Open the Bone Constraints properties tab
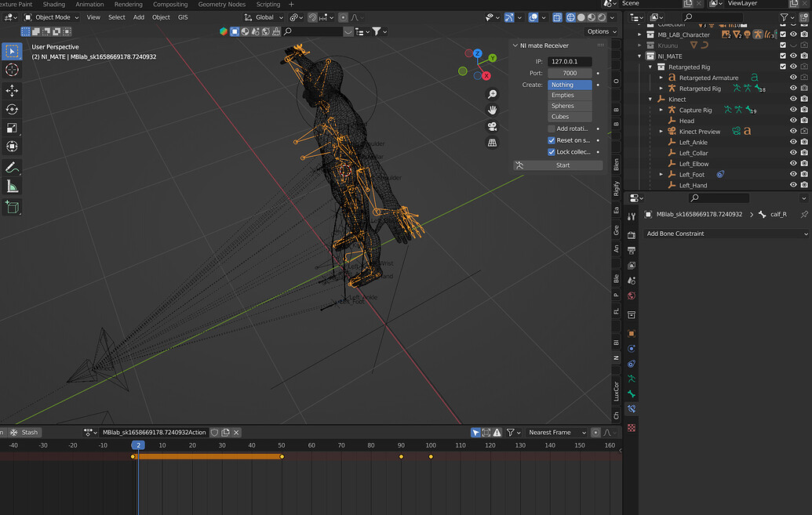 click(x=632, y=409)
